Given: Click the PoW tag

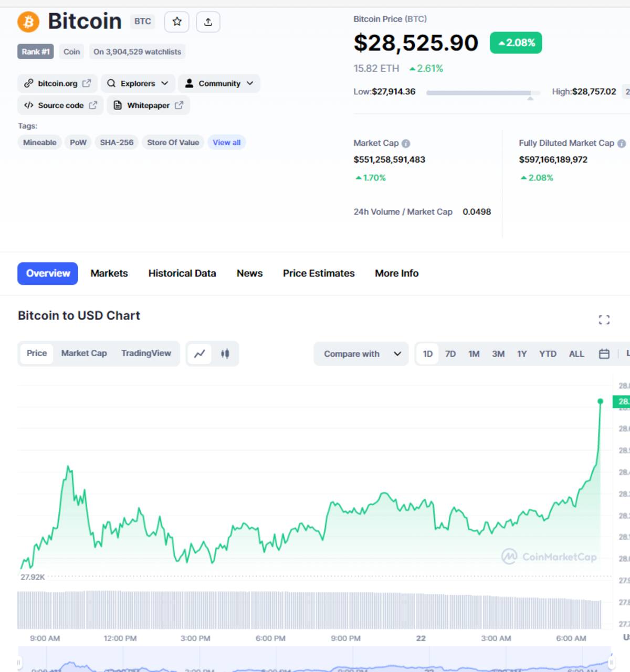Looking at the screenshot, I should click(78, 143).
